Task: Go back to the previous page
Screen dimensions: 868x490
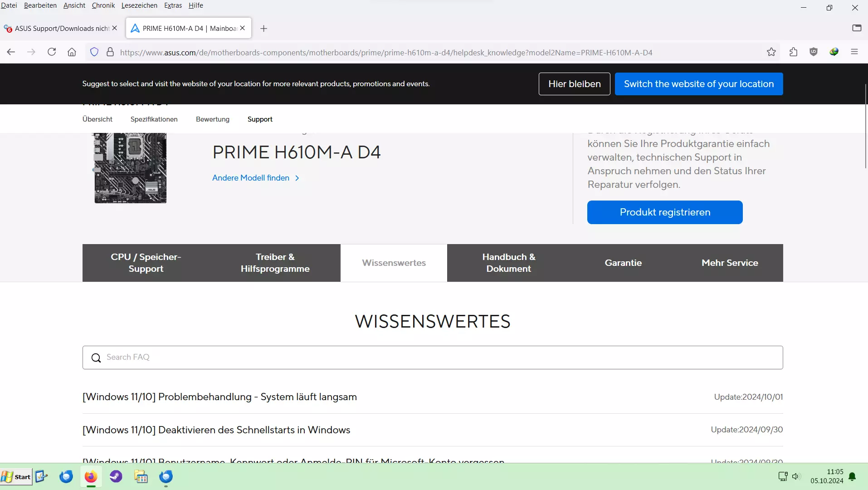Action: pyautogui.click(x=11, y=52)
